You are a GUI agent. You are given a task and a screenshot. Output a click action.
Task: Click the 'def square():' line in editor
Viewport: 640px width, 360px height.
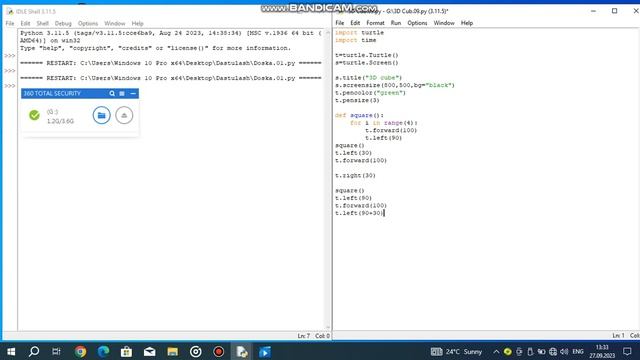[359, 115]
